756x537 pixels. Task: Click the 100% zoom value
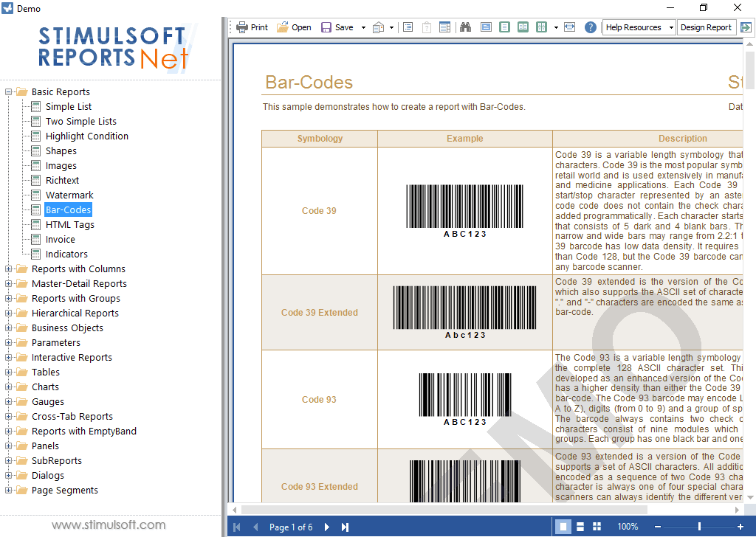coord(628,527)
